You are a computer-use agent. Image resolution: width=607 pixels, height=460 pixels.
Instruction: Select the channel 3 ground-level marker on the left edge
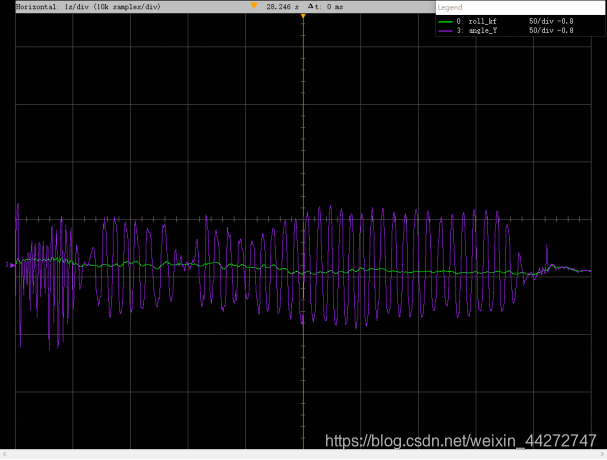(10, 265)
